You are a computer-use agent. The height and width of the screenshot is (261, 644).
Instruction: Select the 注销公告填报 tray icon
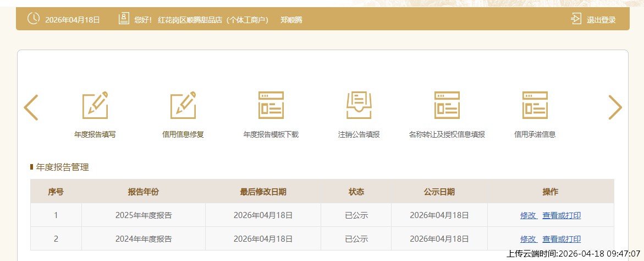(x=359, y=105)
